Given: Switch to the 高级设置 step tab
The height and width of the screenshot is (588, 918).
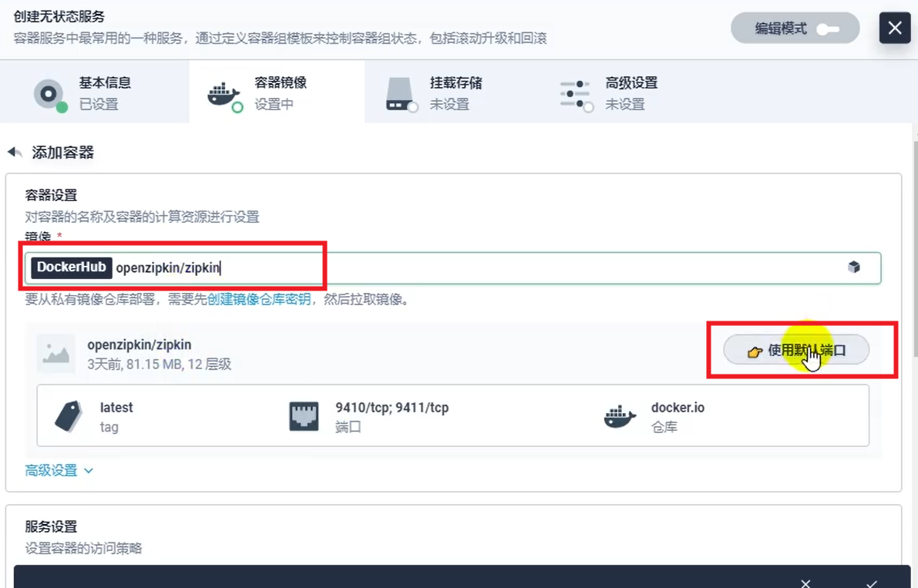Looking at the screenshot, I should [628, 92].
